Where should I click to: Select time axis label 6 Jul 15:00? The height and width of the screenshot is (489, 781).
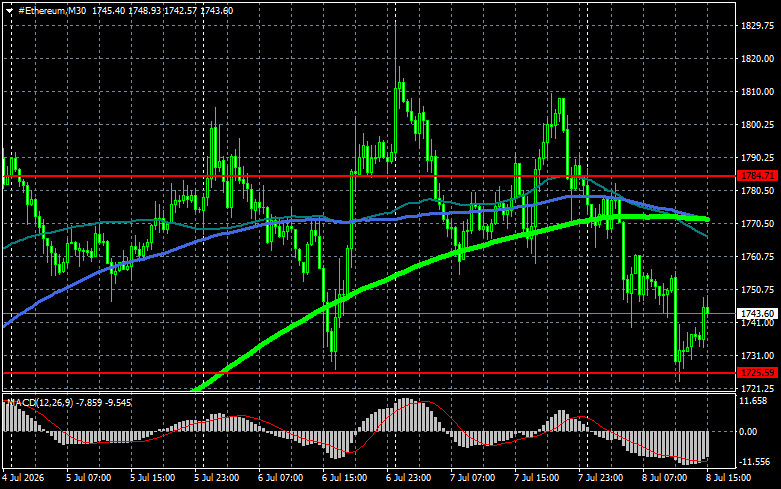[345, 478]
